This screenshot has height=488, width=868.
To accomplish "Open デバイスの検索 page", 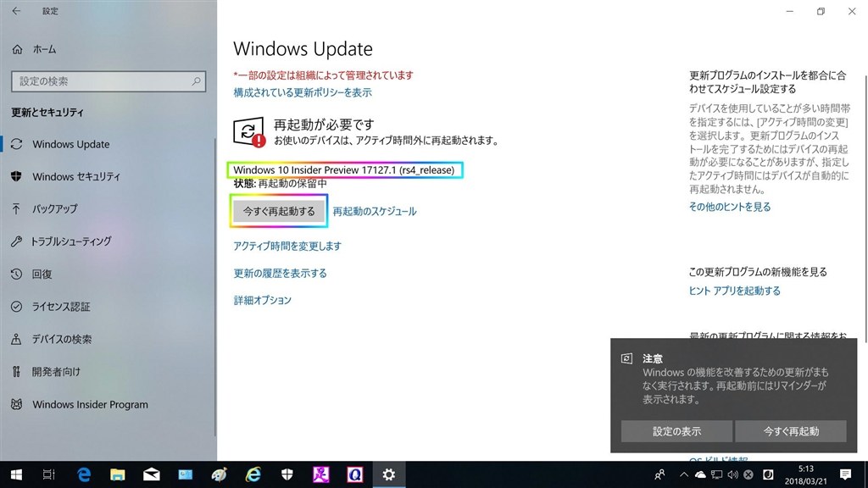I will point(62,339).
